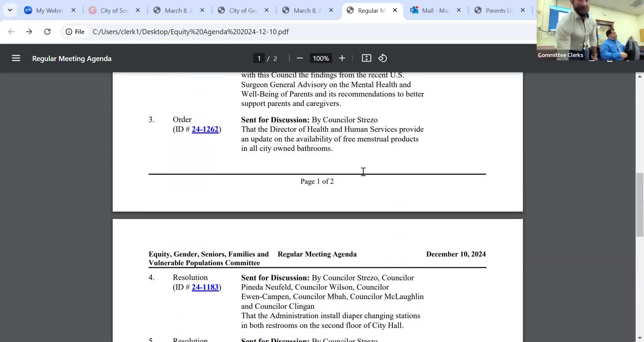Open the link for ID 24-1183
The width and height of the screenshot is (644, 342).
coord(205,287)
